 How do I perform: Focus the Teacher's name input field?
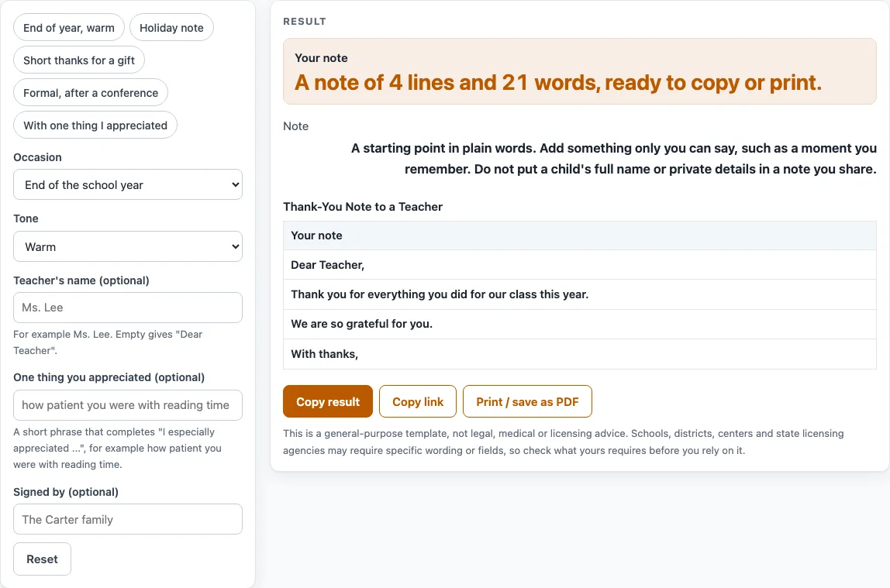pos(128,308)
